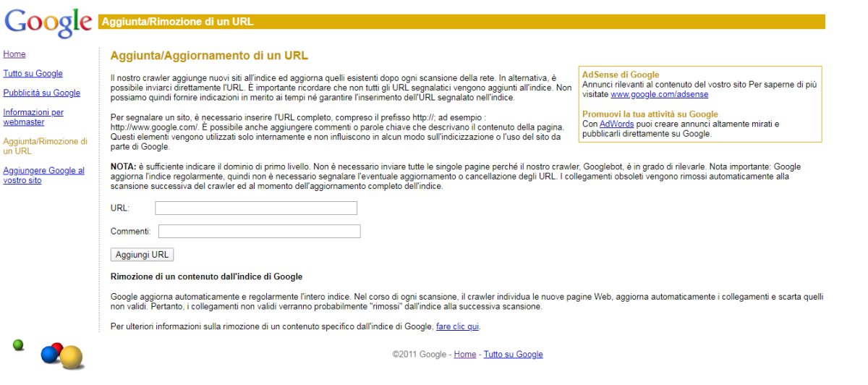Open the Home link in sidebar
Screen dimensions: 868x385
pos(14,54)
